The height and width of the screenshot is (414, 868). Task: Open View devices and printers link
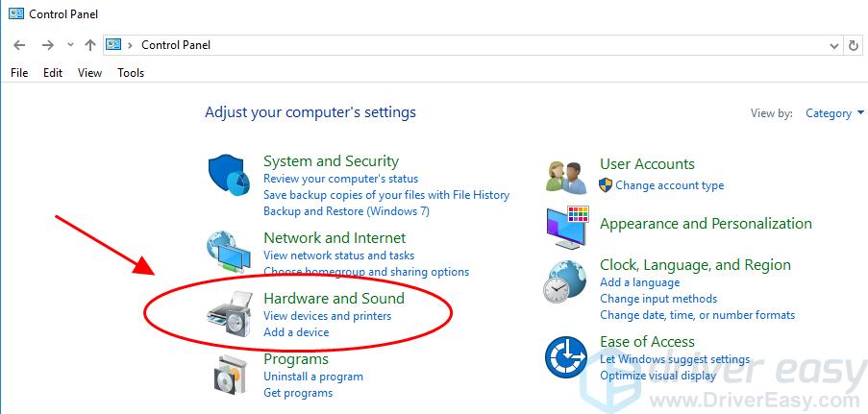tap(327, 316)
